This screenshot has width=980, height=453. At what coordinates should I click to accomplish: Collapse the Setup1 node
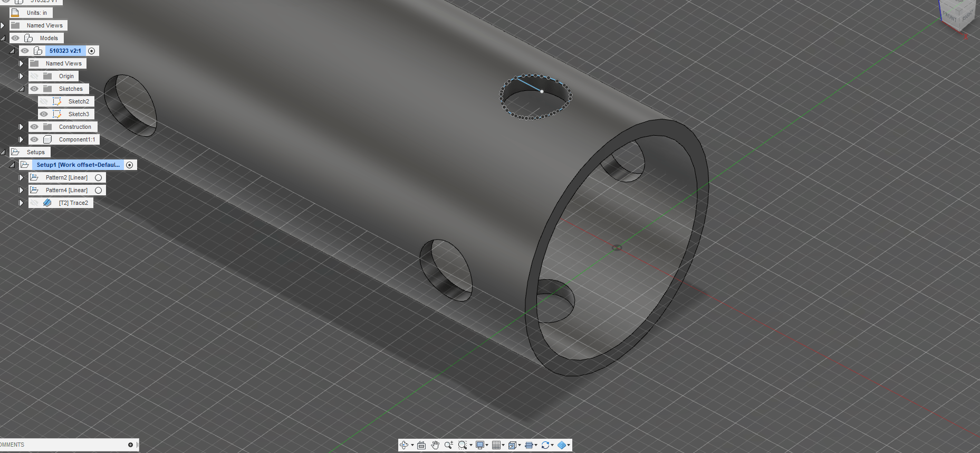(x=12, y=165)
